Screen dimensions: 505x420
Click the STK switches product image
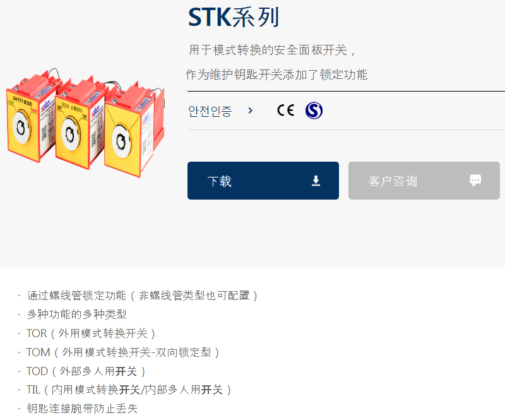pyautogui.click(x=86, y=123)
